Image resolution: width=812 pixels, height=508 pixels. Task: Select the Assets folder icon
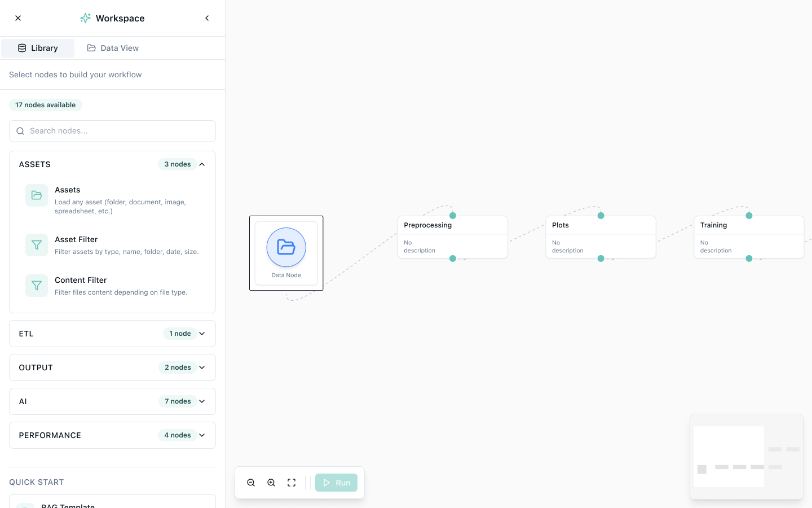coord(37,195)
